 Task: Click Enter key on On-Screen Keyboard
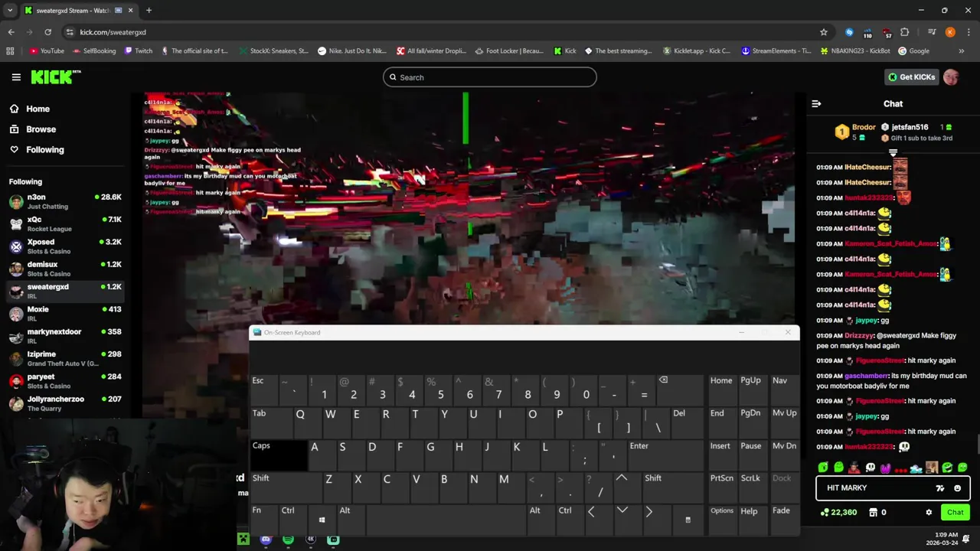666,455
